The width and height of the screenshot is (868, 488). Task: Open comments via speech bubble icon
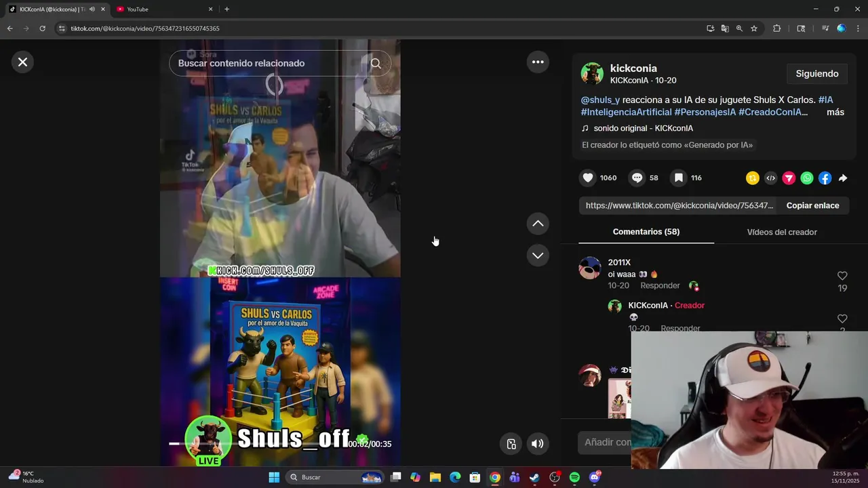637,178
